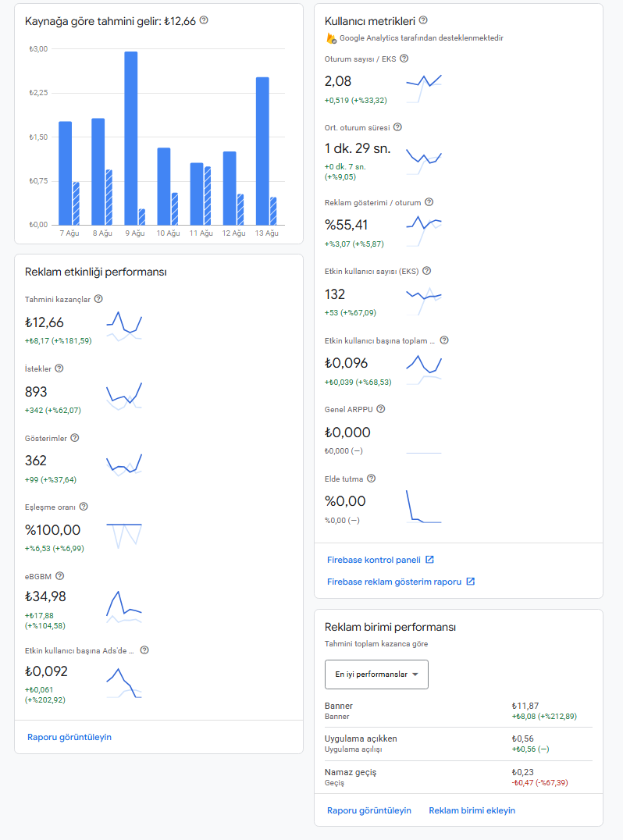Open help icon next to eBGBM
Viewport: 623px width, 840px height.
60,576
